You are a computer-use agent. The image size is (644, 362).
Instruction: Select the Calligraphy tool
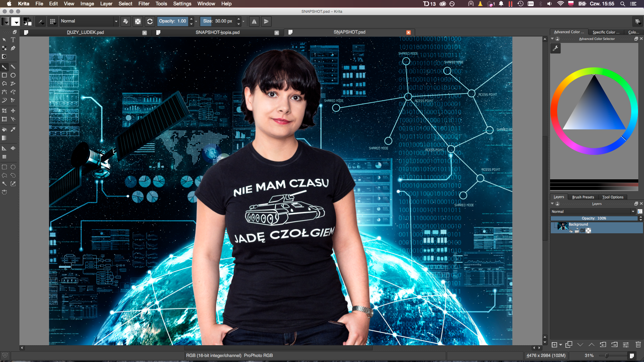pos(13,48)
